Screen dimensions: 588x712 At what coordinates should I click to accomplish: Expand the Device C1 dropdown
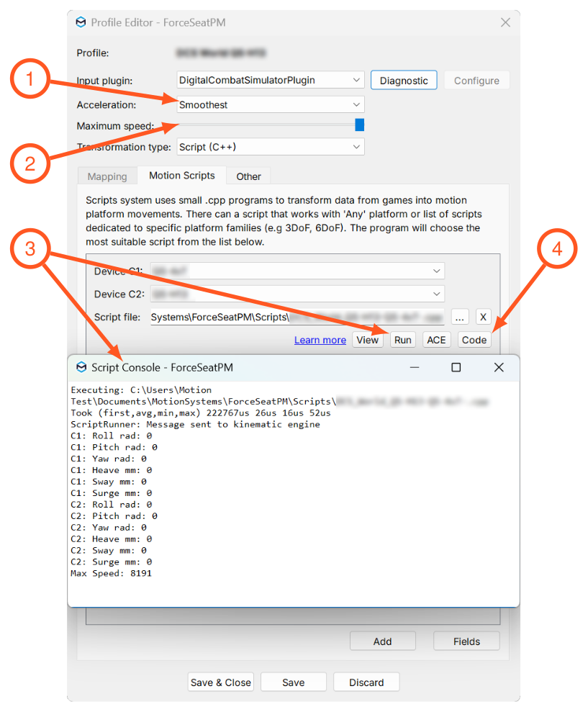[297, 271]
